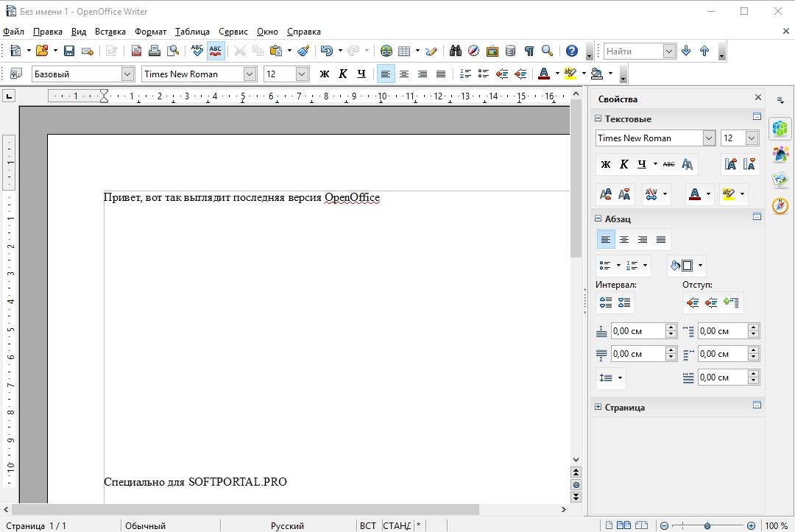795x532 pixels.
Task: Toggle bold formatting in toolbar
Action: tap(324, 74)
